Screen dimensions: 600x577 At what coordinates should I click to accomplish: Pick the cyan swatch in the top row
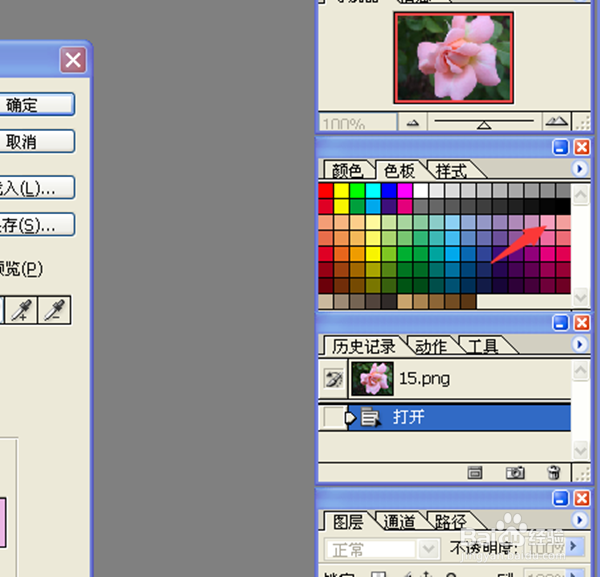click(x=373, y=191)
